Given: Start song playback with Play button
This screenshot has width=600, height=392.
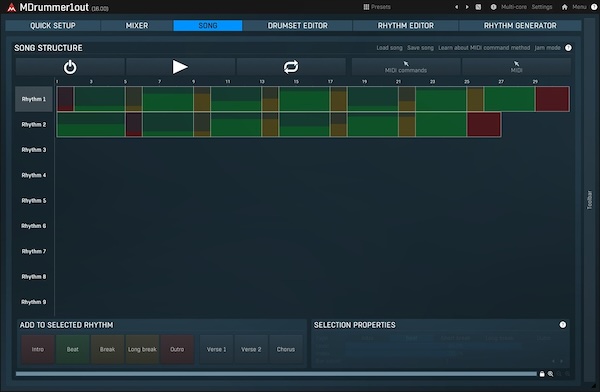Looking at the screenshot, I should coord(180,67).
